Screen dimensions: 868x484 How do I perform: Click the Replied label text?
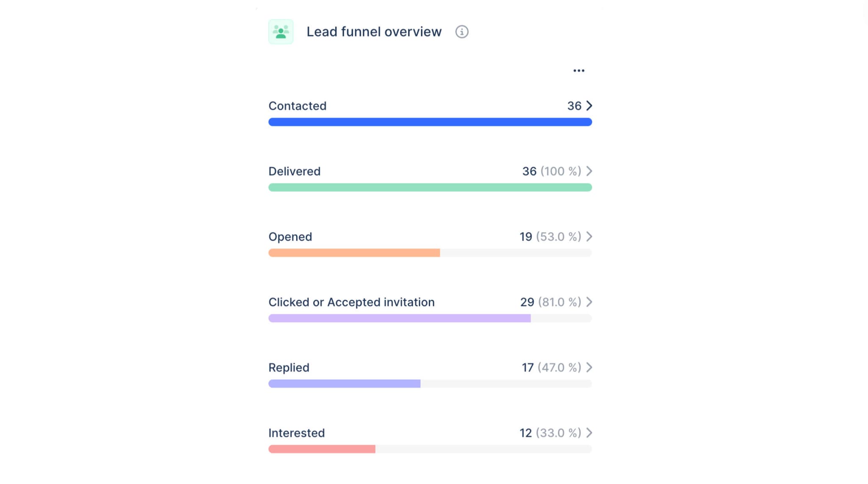click(x=289, y=368)
